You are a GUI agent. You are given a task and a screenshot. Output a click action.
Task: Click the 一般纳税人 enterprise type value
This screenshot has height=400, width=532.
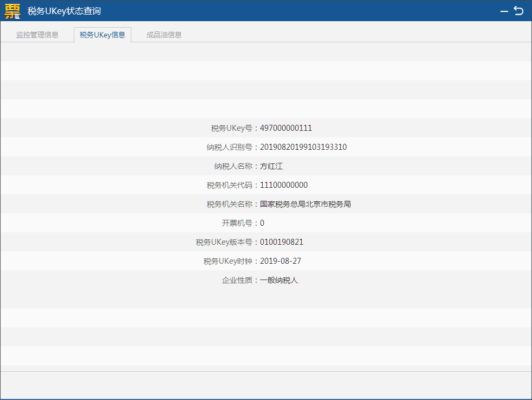(279, 280)
